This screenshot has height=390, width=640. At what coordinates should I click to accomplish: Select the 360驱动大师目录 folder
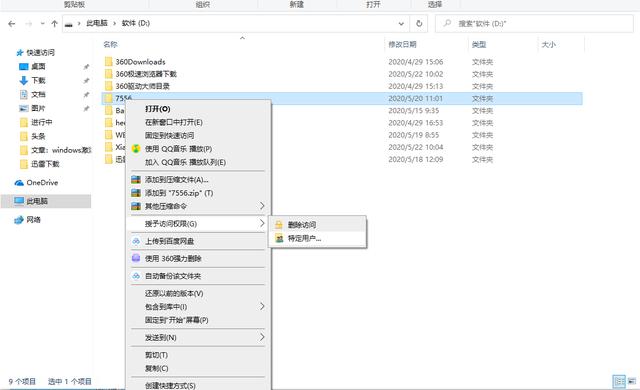coord(142,86)
